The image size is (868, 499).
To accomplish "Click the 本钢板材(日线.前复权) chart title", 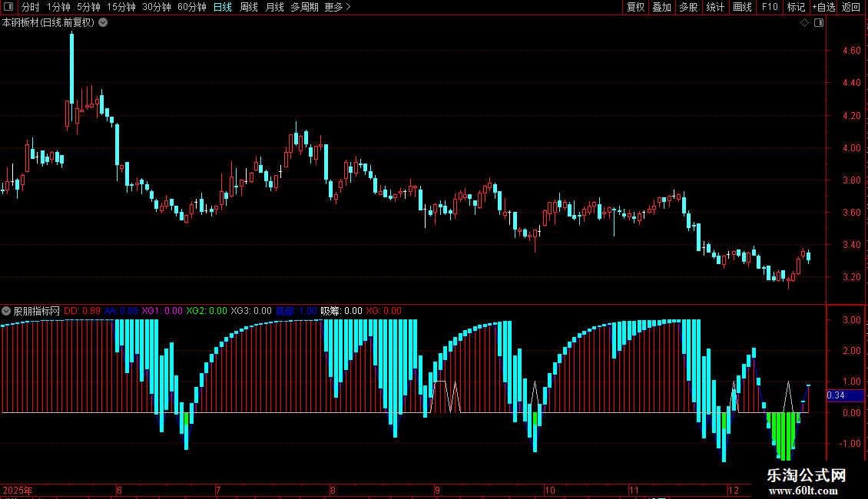I will (x=48, y=23).
